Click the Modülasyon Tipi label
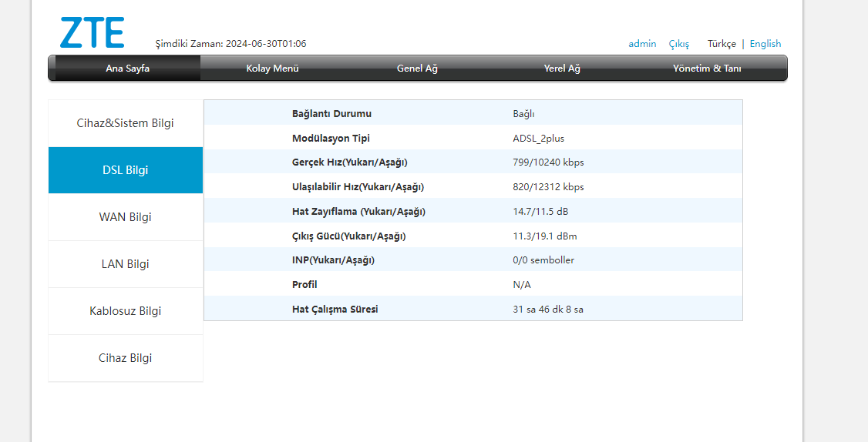 click(331, 139)
